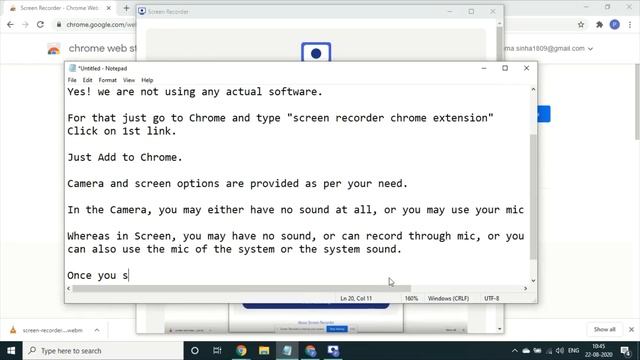Open the Windows Start menu
This screenshot has width=640, height=360.
11,351
